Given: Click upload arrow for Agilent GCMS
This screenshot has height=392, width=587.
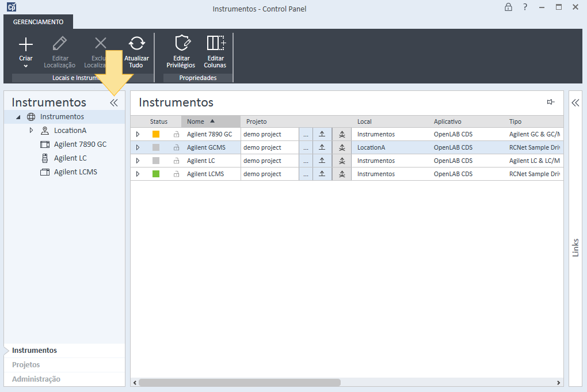Looking at the screenshot, I should coord(322,147).
